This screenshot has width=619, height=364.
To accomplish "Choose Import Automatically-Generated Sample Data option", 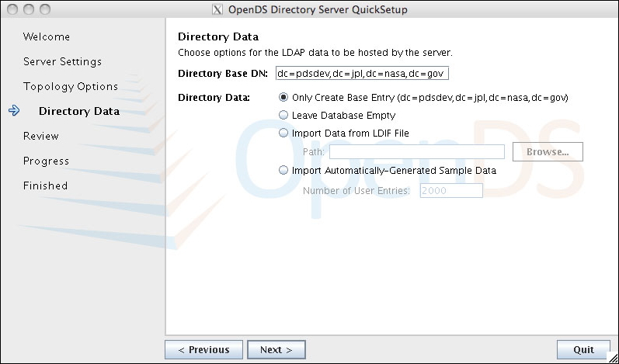I will click(x=283, y=171).
